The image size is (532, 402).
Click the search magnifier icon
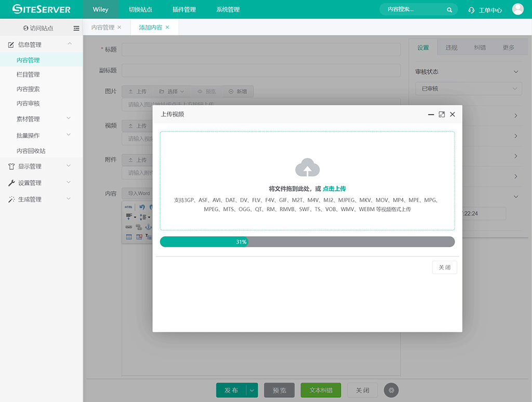449,10
